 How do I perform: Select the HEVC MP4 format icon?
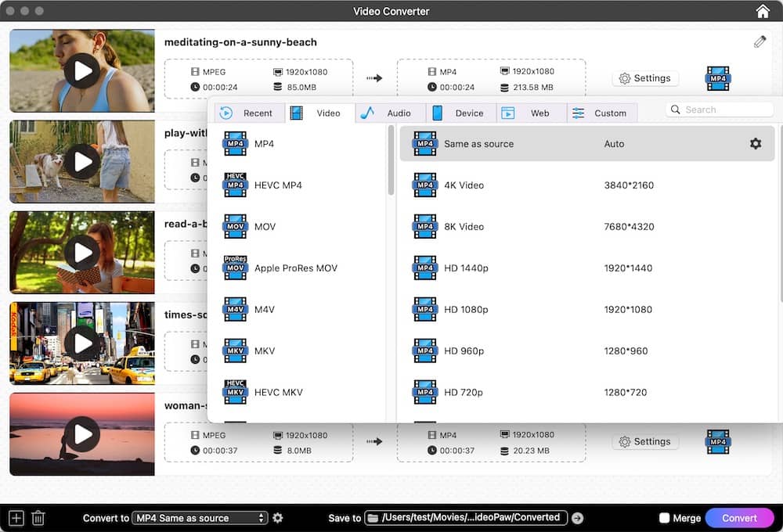235,185
